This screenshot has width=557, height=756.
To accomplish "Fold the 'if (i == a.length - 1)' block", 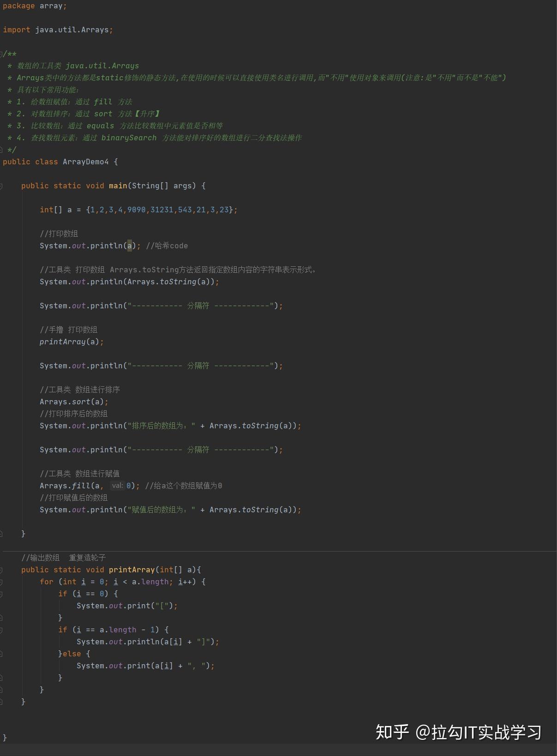I will [x=1, y=630].
